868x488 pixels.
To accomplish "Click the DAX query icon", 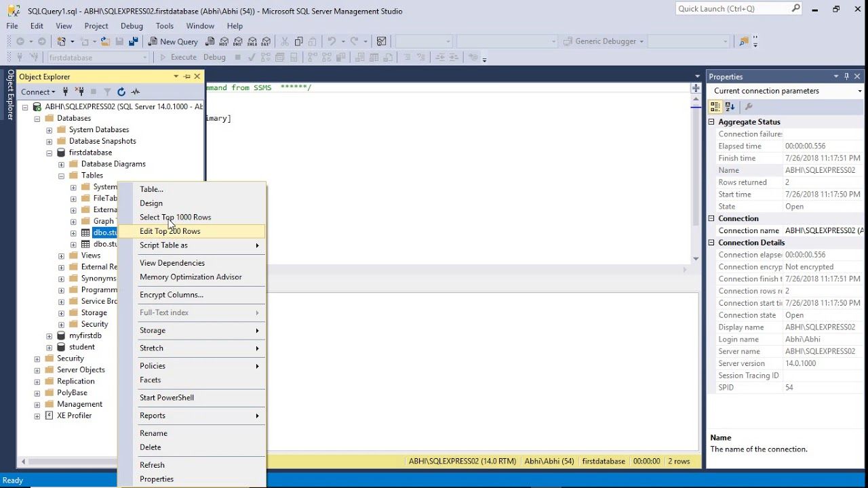I will click(266, 41).
